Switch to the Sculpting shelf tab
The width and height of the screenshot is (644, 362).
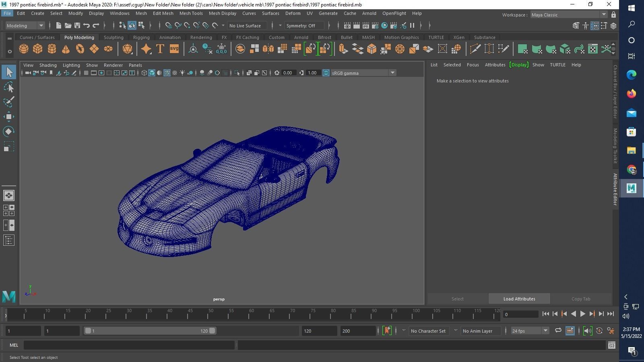click(114, 37)
